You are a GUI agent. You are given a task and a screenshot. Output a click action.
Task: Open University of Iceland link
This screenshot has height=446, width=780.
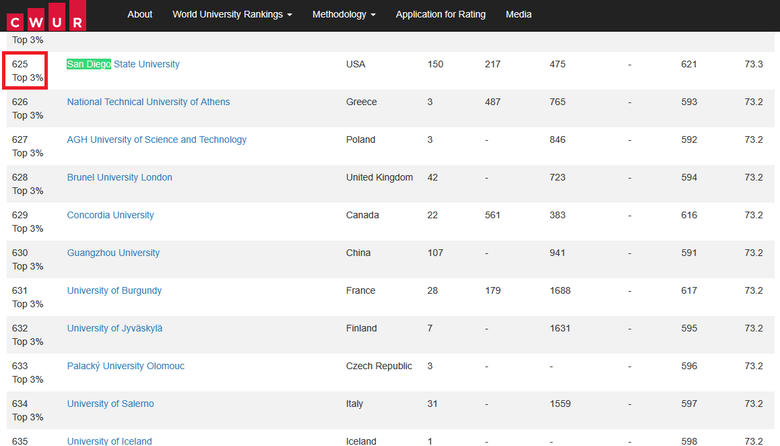109,441
